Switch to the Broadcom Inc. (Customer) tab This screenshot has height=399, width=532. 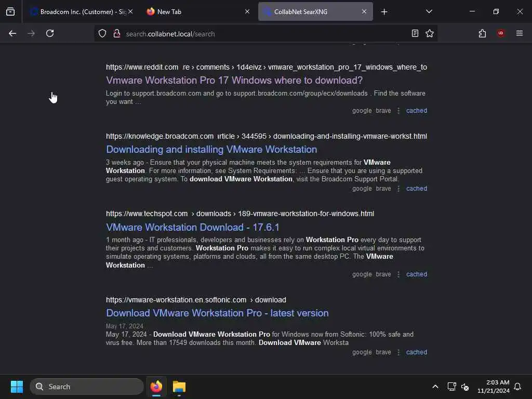coord(81,11)
